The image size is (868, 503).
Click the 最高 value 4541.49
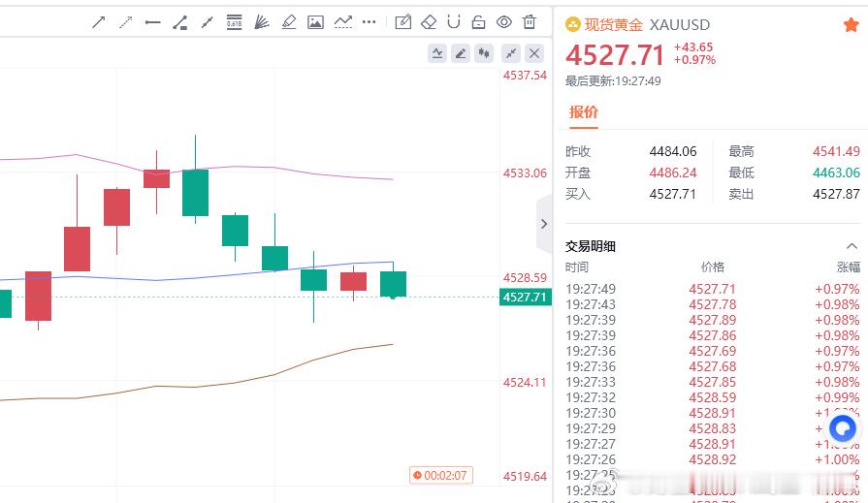tap(836, 151)
